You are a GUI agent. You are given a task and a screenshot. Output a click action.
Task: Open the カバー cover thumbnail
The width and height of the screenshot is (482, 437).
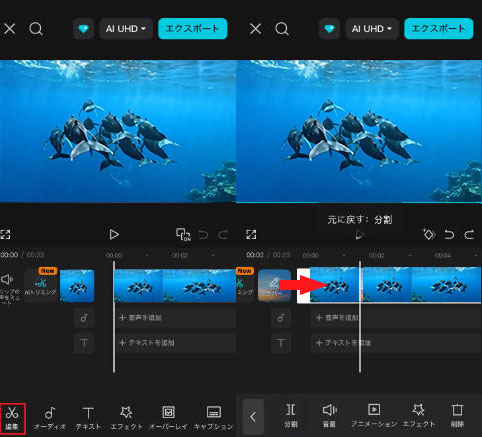pyautogui.click(x=274, y=286)
